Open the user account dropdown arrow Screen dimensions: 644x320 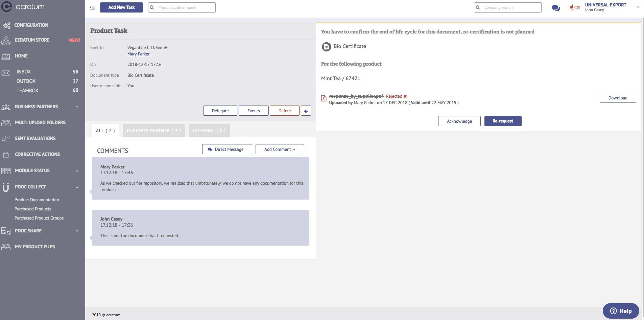(x=638, y=7)
